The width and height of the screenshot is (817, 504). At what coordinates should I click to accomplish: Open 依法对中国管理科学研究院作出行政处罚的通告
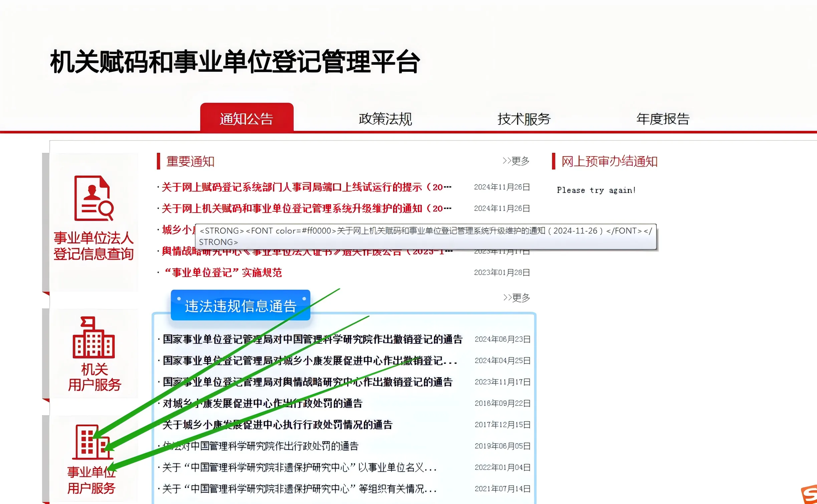[x=260, y=446]
